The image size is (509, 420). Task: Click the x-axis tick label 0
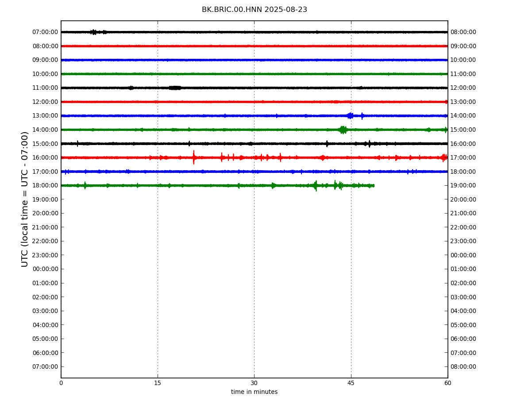coord(61,383)
